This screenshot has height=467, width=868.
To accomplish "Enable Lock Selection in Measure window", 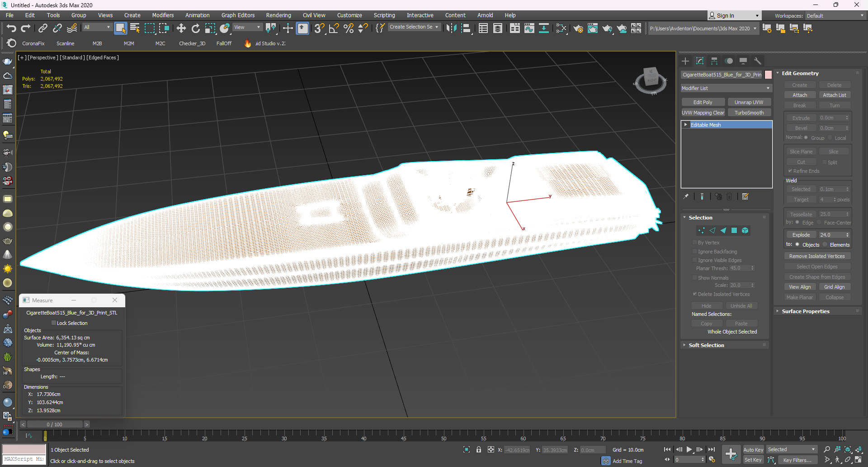I will (x=54, y=323).
